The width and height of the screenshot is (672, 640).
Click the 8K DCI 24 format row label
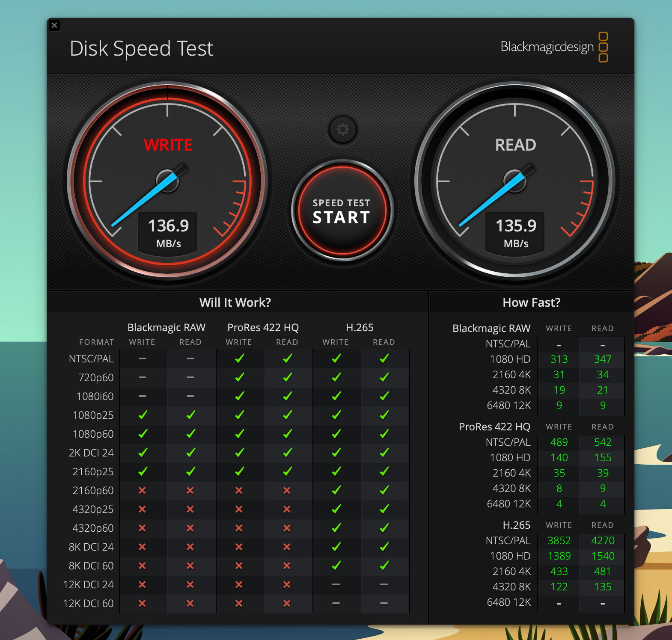tap(91, 547)
